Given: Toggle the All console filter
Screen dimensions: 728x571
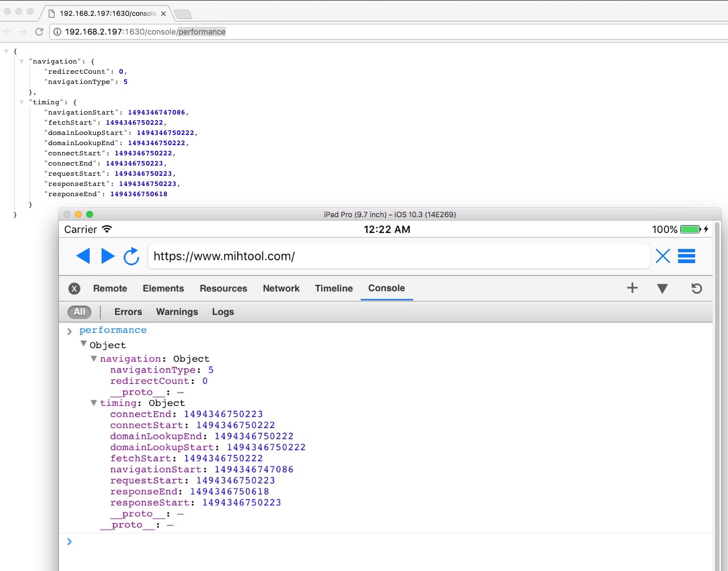Looking at the screenshot, I should (x=79, y=312).
